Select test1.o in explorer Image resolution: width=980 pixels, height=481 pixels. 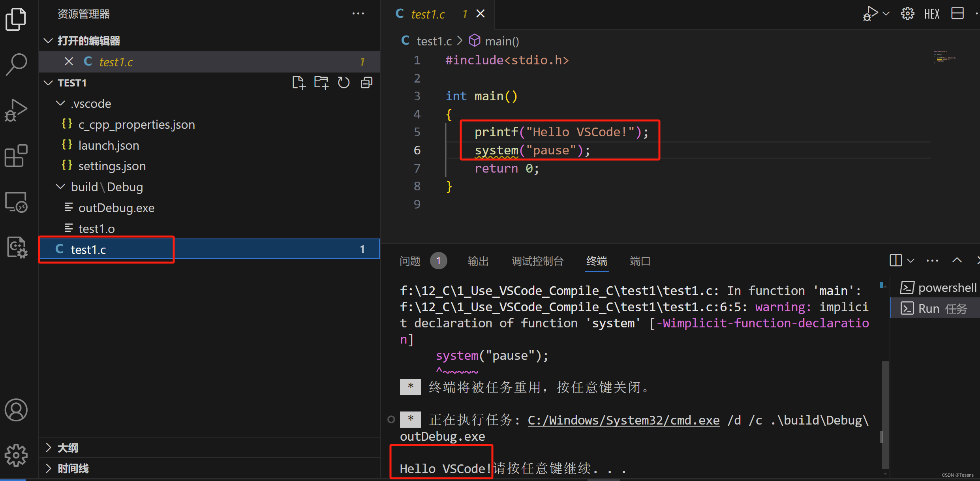click(209, 229)
